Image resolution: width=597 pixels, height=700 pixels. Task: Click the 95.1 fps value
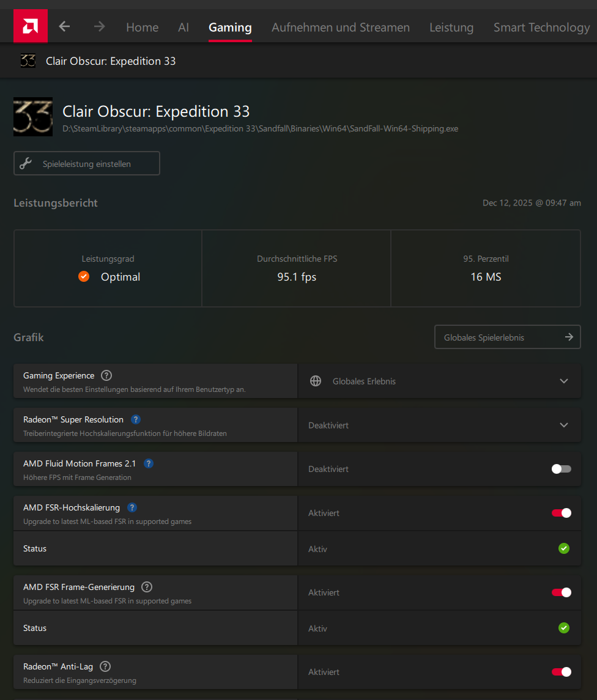pyautogui.click(x=297, y=277)
